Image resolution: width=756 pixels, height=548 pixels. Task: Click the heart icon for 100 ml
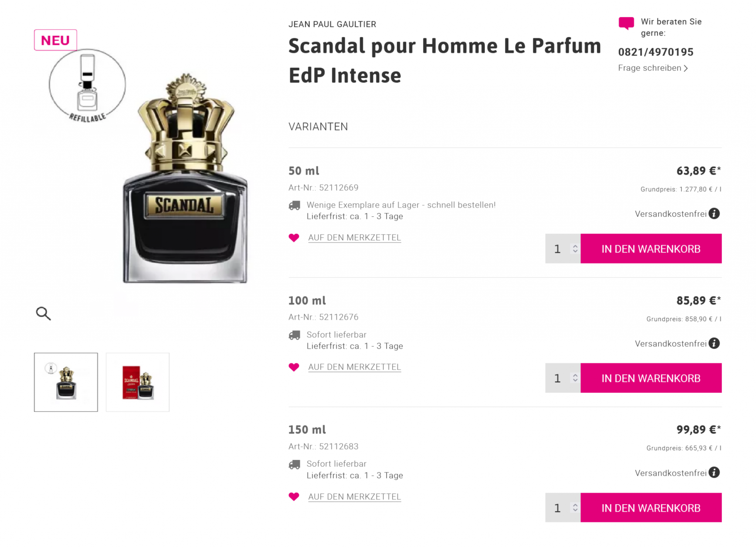point(294,367)
